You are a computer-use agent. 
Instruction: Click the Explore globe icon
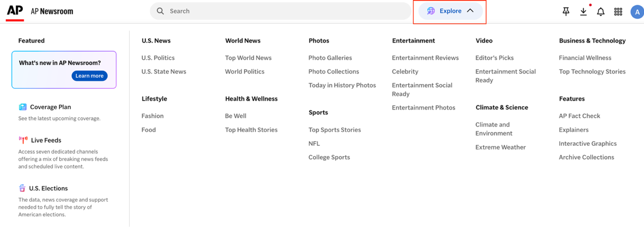(431, 11)
